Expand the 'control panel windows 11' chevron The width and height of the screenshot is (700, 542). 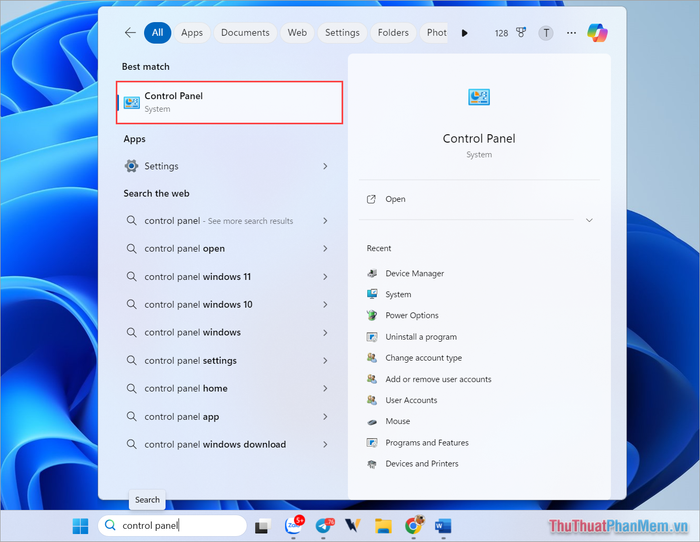point(325,277)
